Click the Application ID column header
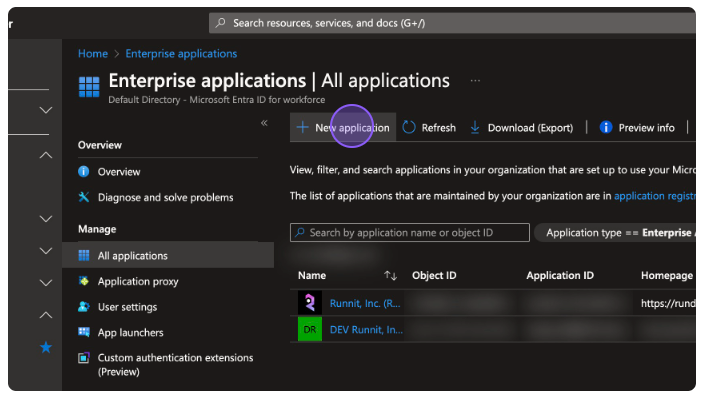This screenshot has height=399, width=704. point(560,276)
